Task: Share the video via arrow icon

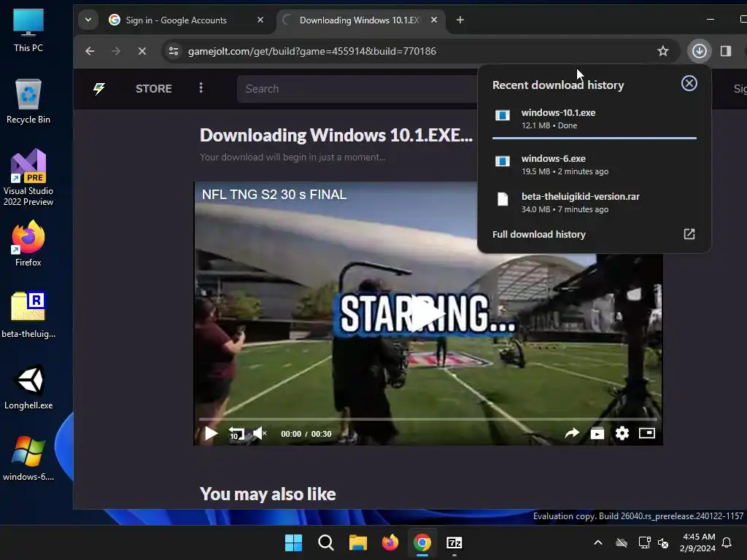Action: point(572,433)
